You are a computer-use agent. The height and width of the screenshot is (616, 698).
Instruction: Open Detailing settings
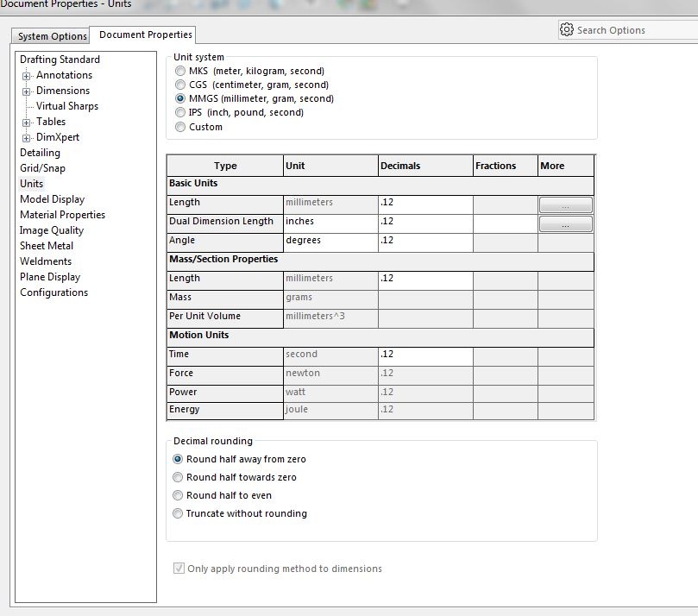click(40, 153)
